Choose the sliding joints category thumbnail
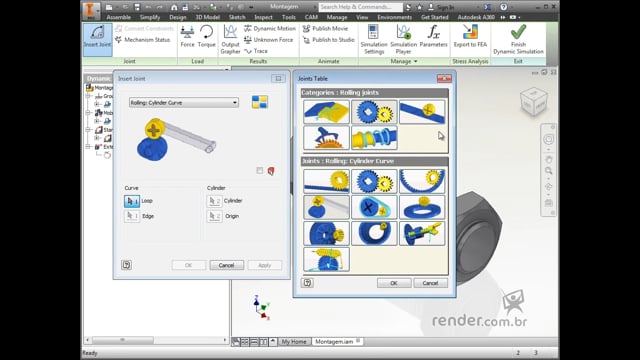This screenshot has width=640, height=360. click(x=422, y=112)
